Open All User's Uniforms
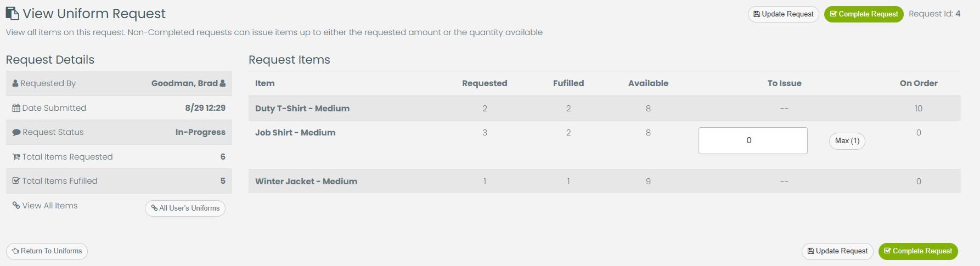The image size is (980, 266). click(185, 208)
